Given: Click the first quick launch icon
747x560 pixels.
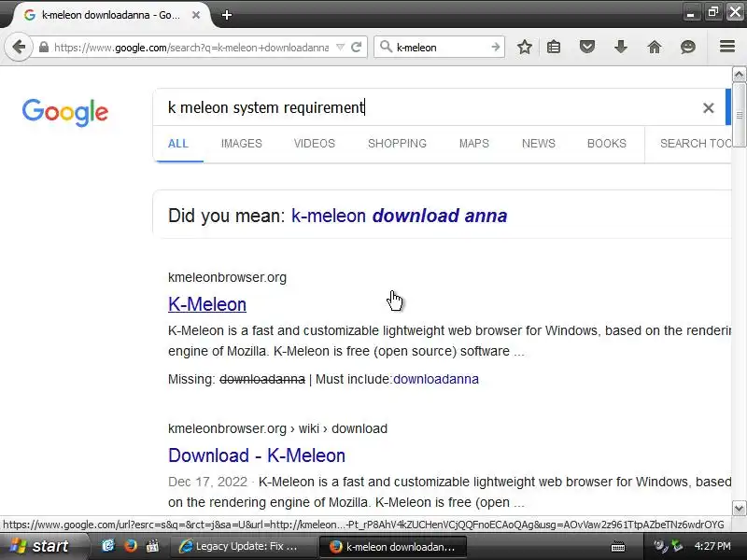Looking at the screenshot, I should (108, 546).
